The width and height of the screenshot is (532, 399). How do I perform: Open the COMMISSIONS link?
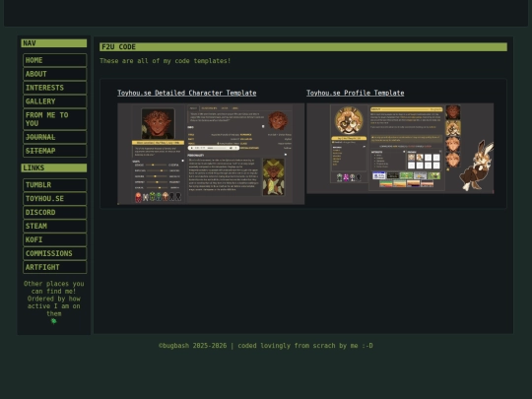click(54, 253)
